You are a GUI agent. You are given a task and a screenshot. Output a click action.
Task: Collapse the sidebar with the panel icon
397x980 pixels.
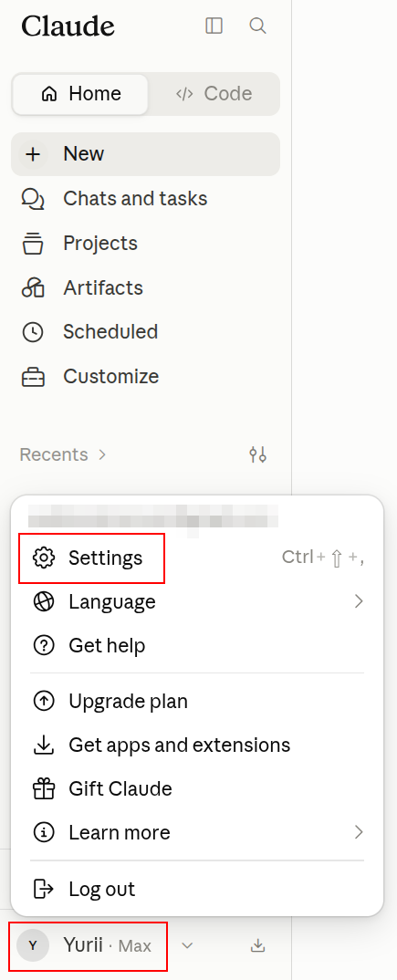point(214,26)
